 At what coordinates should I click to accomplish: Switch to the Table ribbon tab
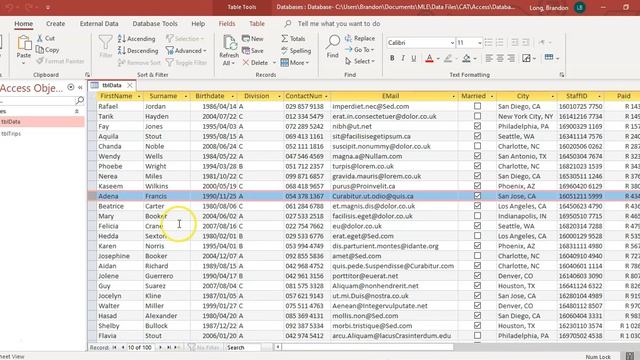pyautogui.click(x=257, y=24)
